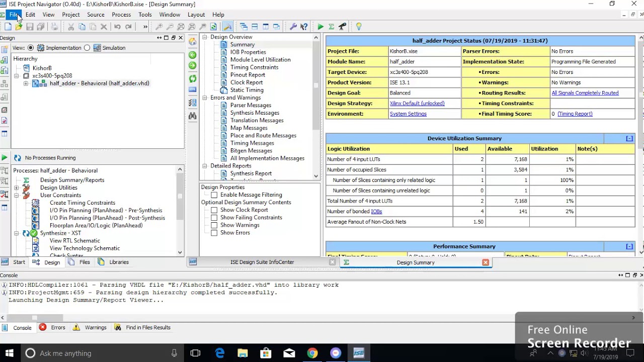
Task: Expand hidden toolbar items chevron
Action: pyautogui.click(x=145, y=27)
